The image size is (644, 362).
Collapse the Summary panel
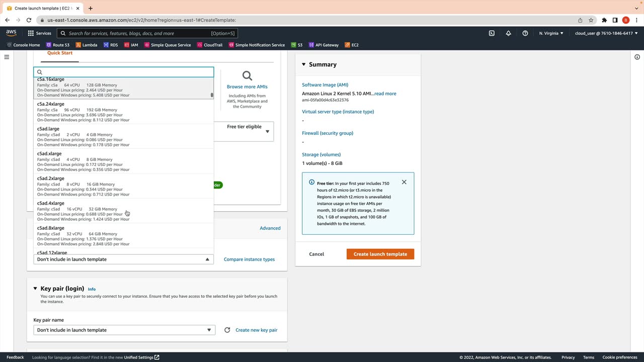304,64
